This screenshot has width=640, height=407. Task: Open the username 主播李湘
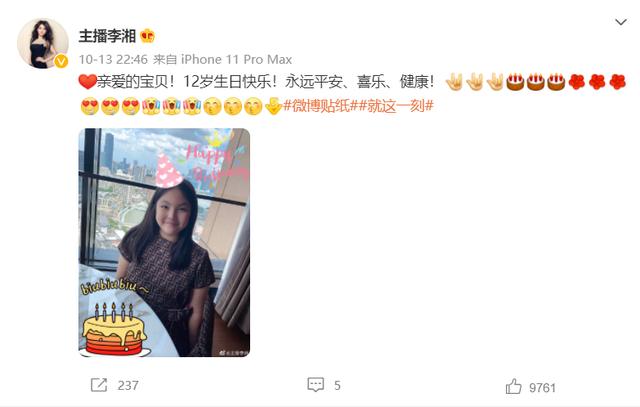point(107,36)
